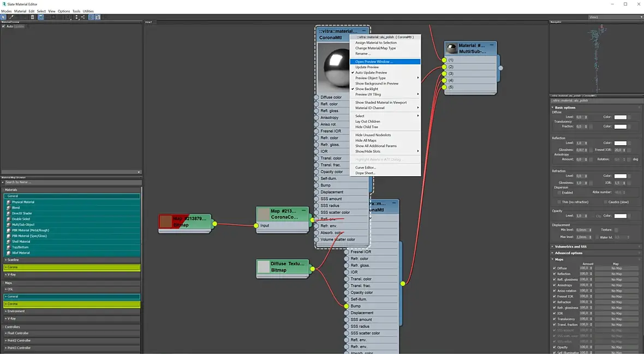
Task: Open the Modes menu
Action: coord(6,11)
